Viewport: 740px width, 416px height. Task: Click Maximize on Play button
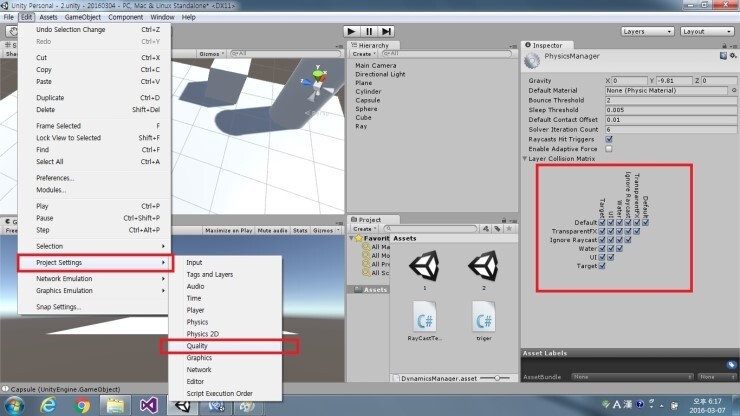point(228,230)
